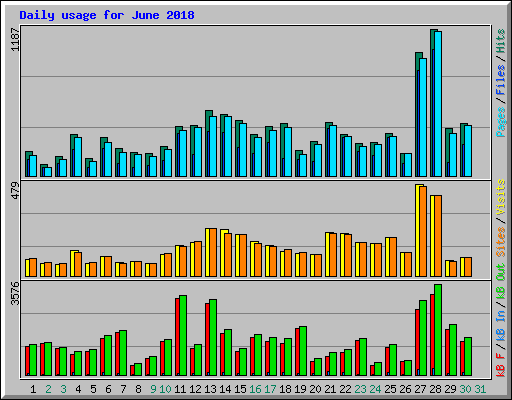Click day label 13 on the x-axis

[x=210, y=389]
